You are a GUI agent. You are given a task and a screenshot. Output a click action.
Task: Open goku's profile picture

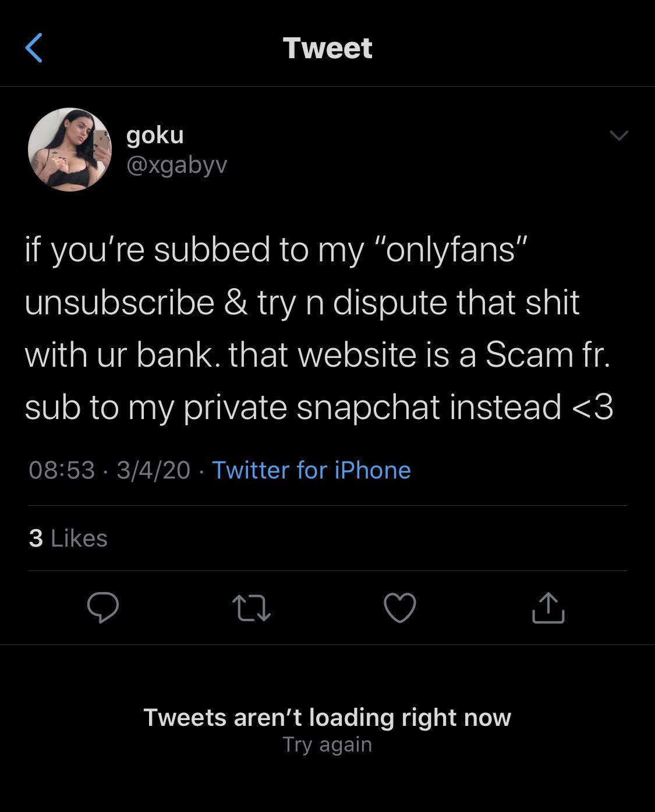coord(70,150)
